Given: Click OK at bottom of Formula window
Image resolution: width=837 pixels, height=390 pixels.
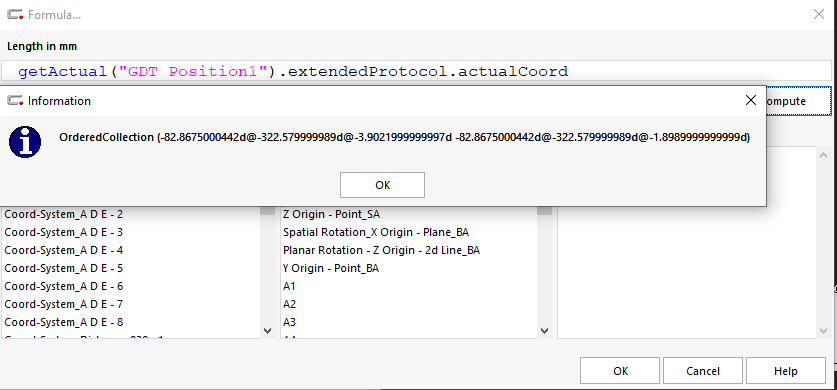Looking at the screenshot, I should [620, 371].
